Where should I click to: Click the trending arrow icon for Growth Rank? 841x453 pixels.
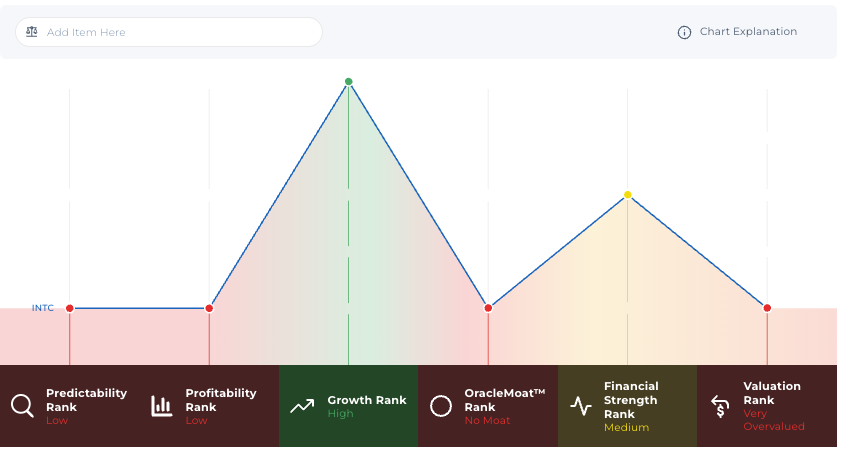(302, 406)
